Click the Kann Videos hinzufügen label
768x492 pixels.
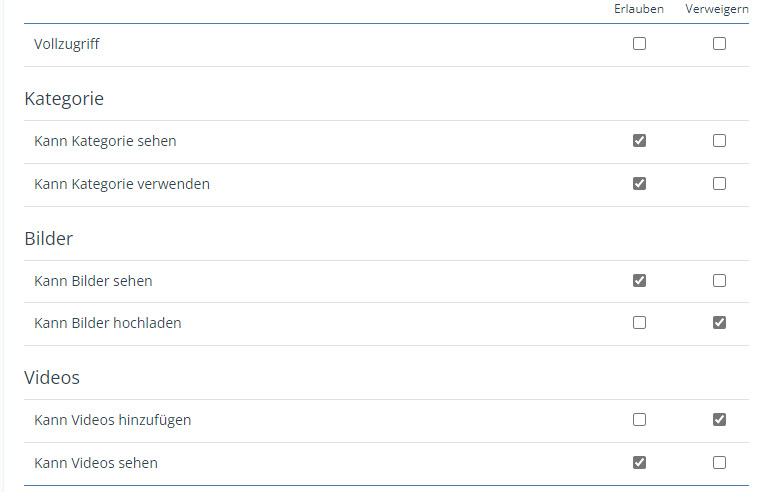112,420
